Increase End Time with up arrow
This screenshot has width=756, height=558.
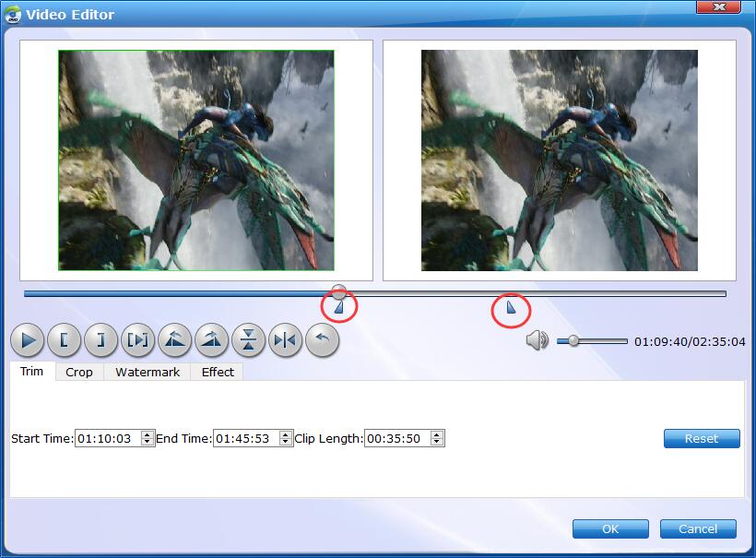(286, 434)
